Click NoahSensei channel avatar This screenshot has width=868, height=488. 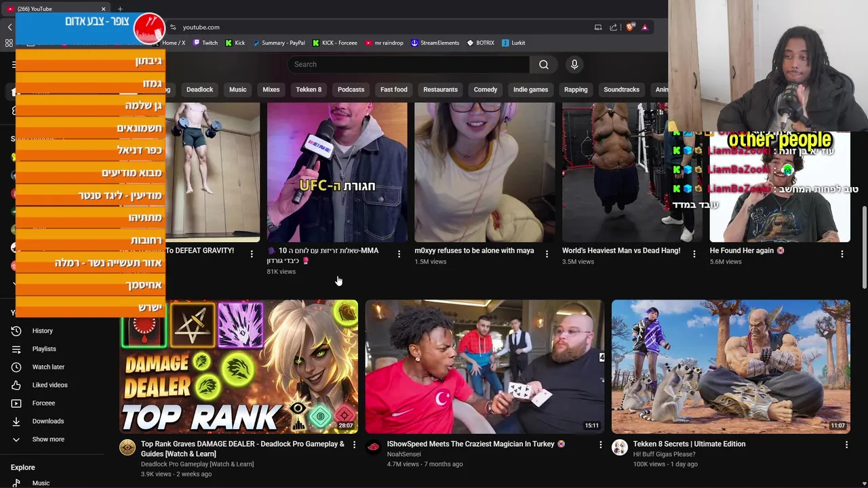coord(373,447)
